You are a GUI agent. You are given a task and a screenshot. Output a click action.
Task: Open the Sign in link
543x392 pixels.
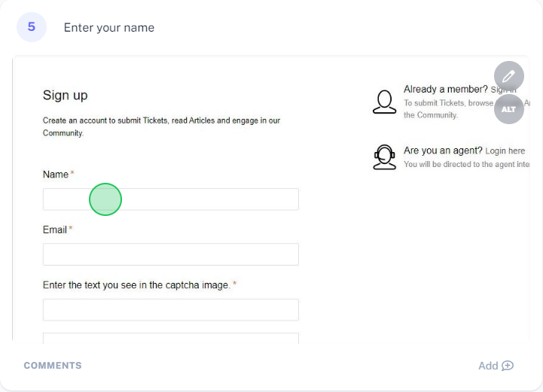coord(503,90)
